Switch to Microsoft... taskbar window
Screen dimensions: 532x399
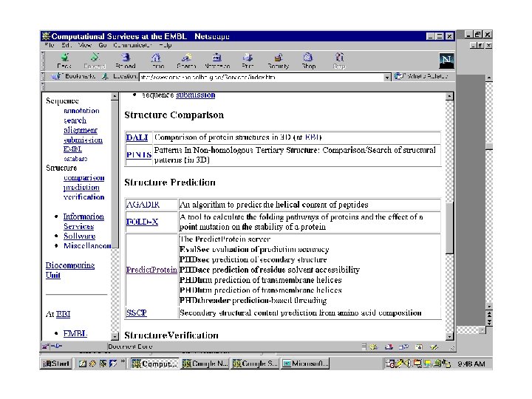[305, 364]
